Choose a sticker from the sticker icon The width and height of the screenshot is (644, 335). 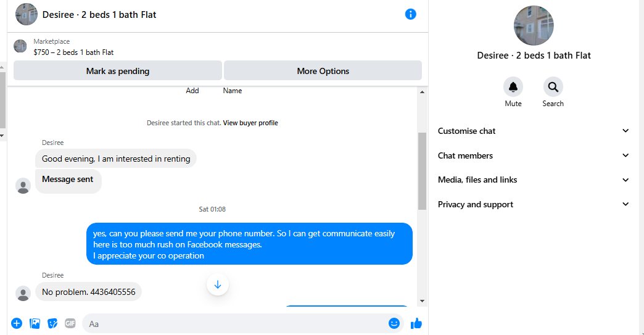tap(52, 323)
